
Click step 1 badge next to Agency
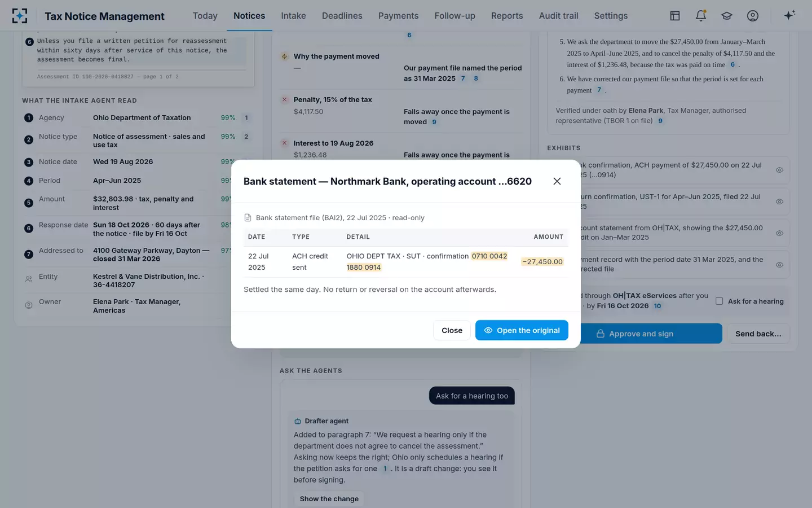[x=29, y=118]
